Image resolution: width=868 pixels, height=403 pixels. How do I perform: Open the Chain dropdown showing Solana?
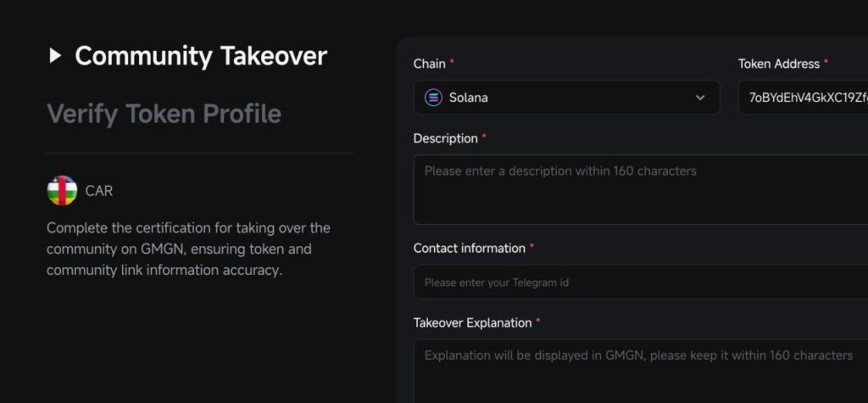tap(566, 98)
